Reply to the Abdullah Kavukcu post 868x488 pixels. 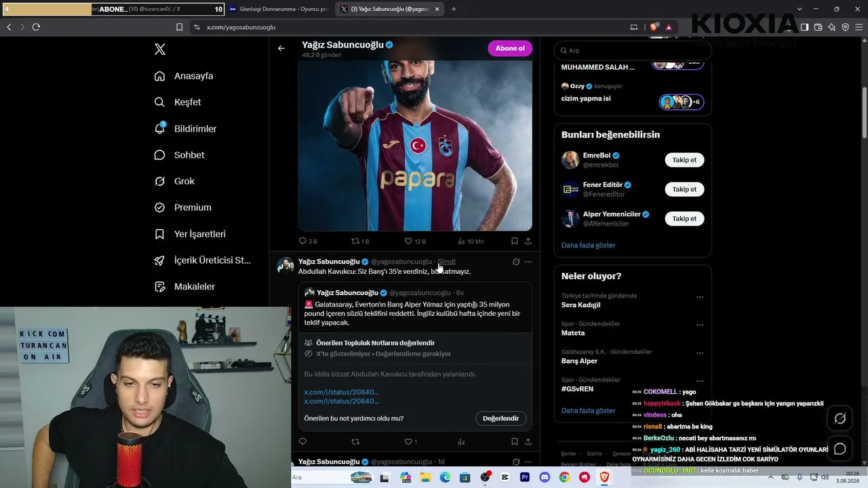point(302,442)
